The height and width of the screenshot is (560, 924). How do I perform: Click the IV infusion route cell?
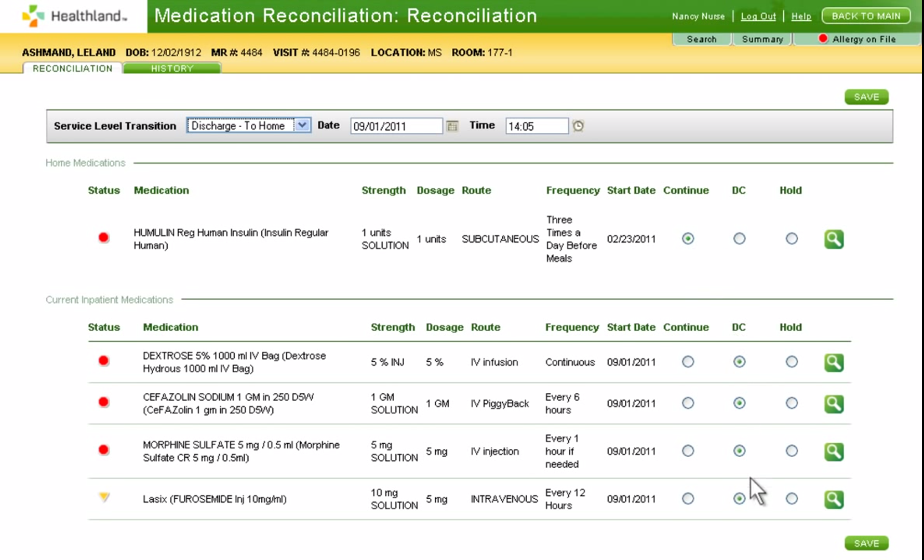tap(494, 362)
